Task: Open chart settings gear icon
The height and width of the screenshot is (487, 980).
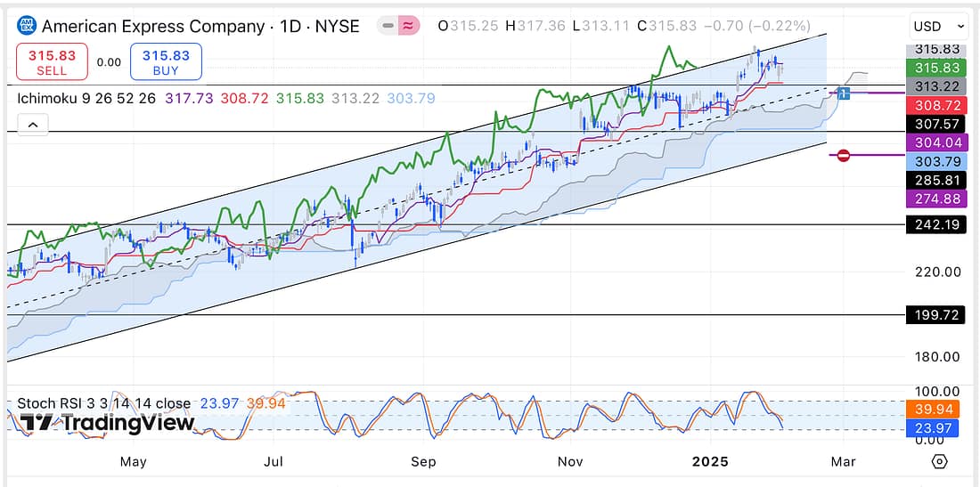Action: (939, 461)
